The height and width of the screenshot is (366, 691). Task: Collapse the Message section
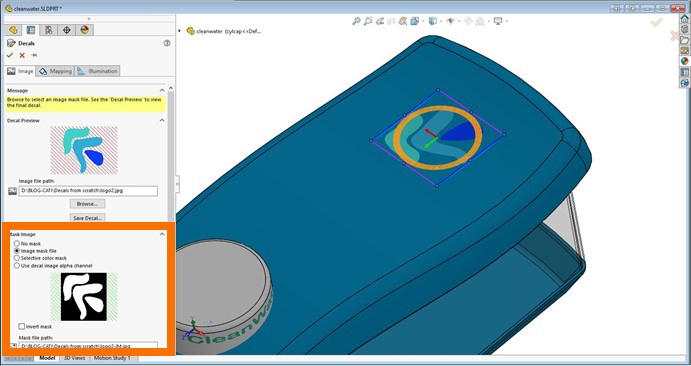[162, 90]
